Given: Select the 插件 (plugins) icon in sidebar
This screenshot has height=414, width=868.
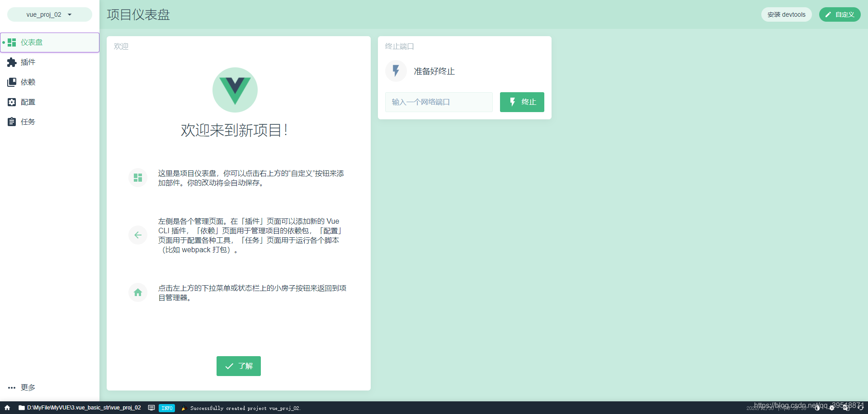Looking at the screenshot, I should pyautogui.click(x=12, y=62).
